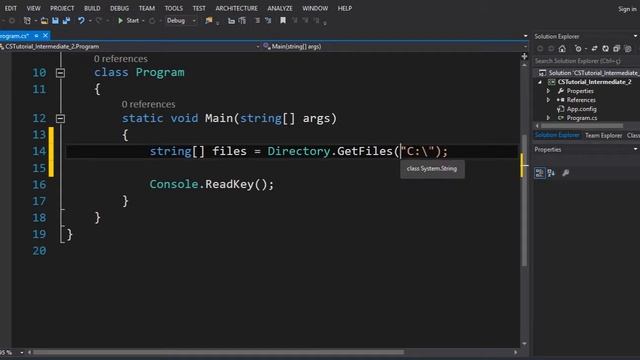Click the Property Pages wrench icon

[566, 173]
